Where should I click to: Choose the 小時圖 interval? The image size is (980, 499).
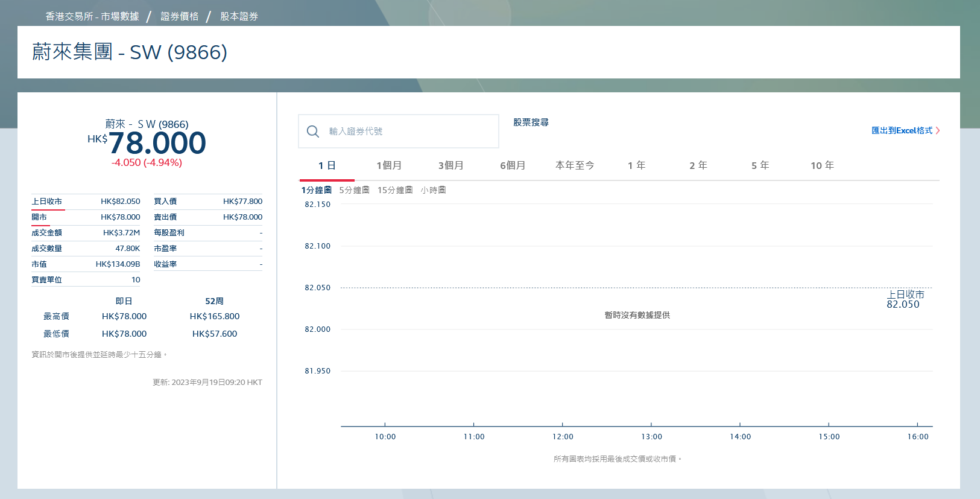[x=434, y=190]
